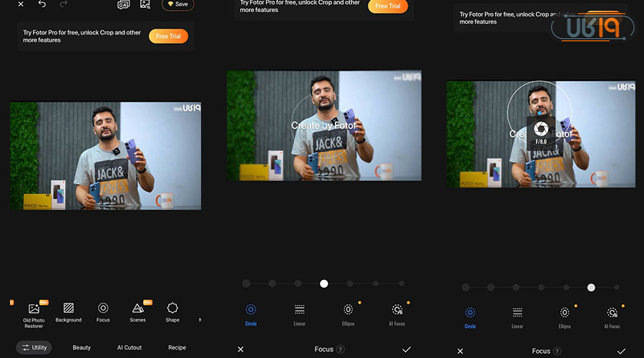Screen dimensions: 644x358
Task: Switch to the Utility tab
Action: point(34,347)
